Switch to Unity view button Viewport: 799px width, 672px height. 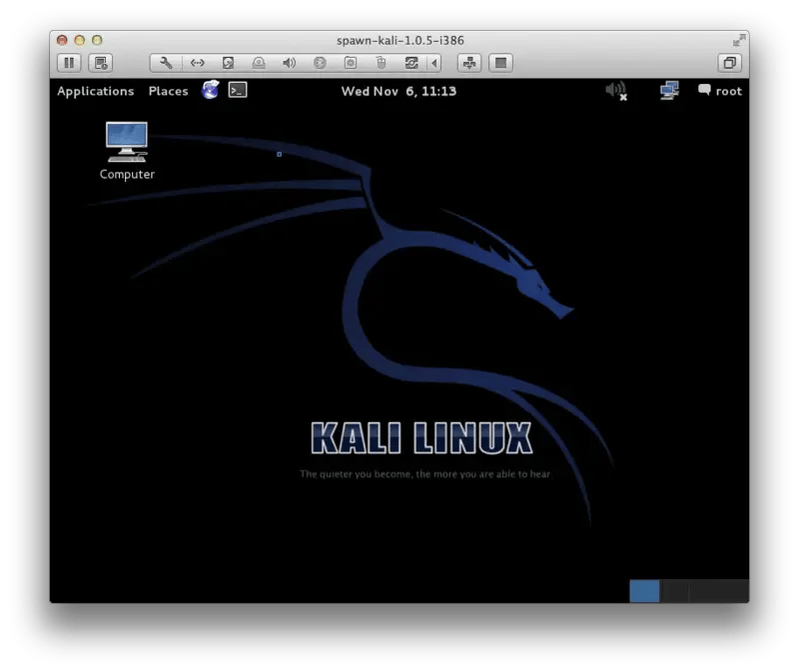pyautogui.click(x=730, y=63)
